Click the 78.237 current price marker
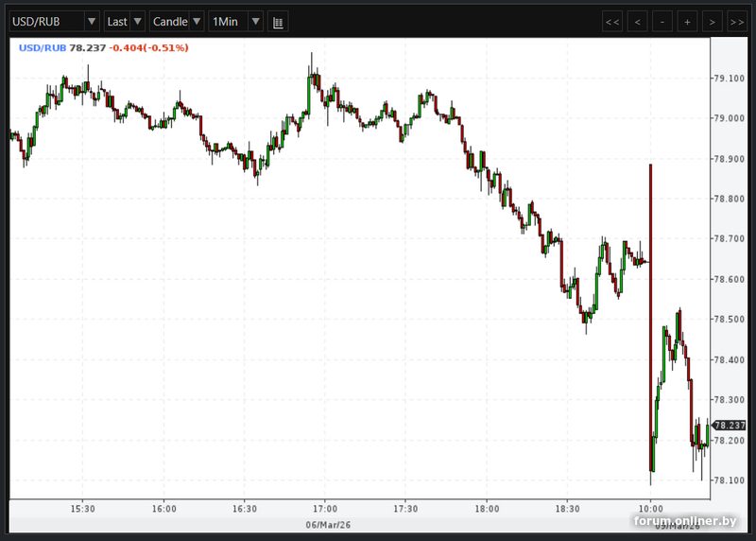The height and width of the screenshot is (541, 756). (x=730, y=426)
